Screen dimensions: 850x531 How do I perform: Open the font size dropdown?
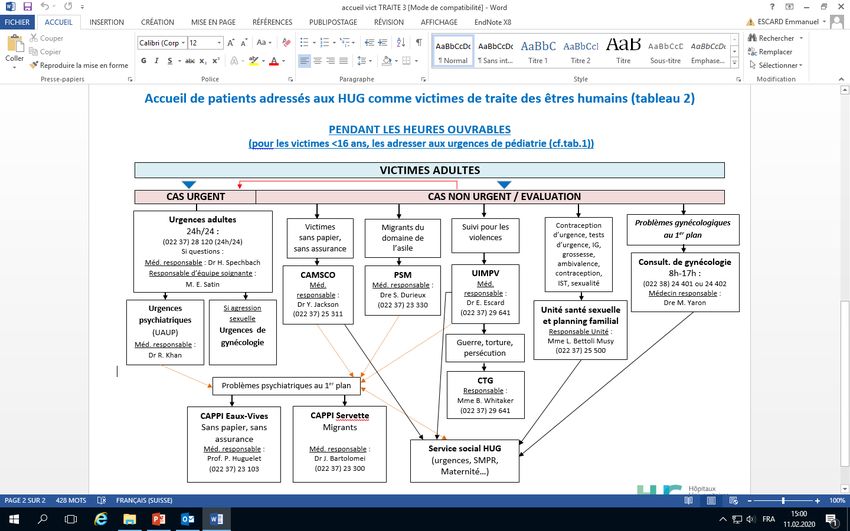220,43
